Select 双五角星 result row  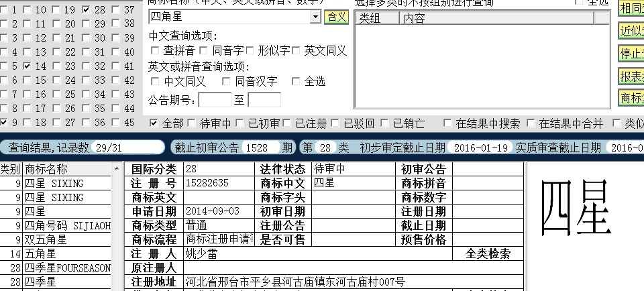click(56, 239)
